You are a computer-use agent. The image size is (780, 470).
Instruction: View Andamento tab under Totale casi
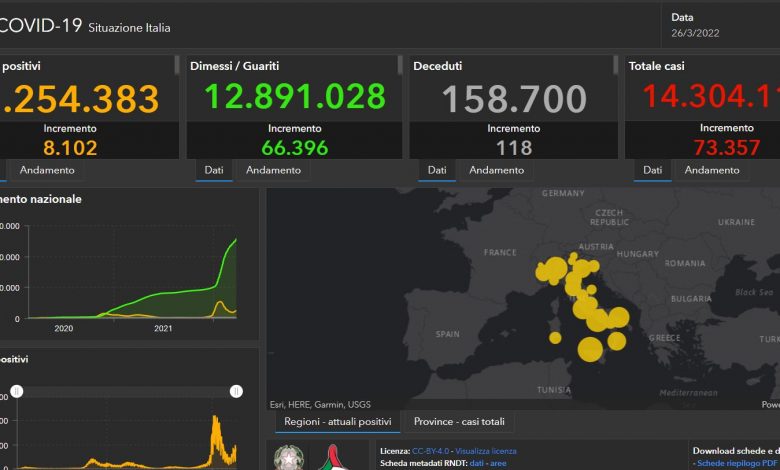(x=712, y=170)
